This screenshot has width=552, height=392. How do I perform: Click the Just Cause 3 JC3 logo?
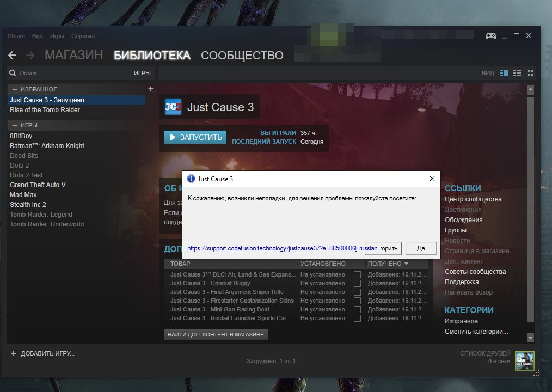click(173, 107)
